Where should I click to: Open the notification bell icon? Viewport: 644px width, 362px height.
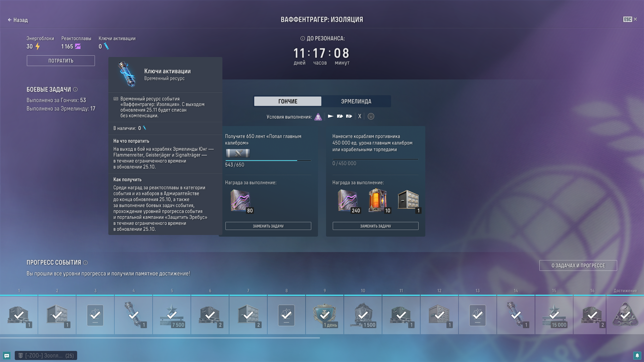pyautogui.click(x=637, y=356)
